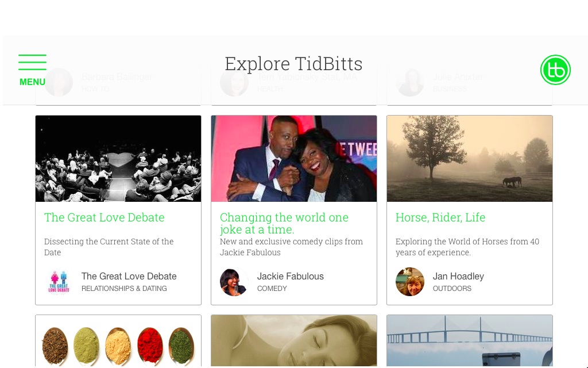This screenshot has height=368, width=588.
Task: Select the OUTDOORS category label
Action: pyautogui.click(x=452, y=289)
